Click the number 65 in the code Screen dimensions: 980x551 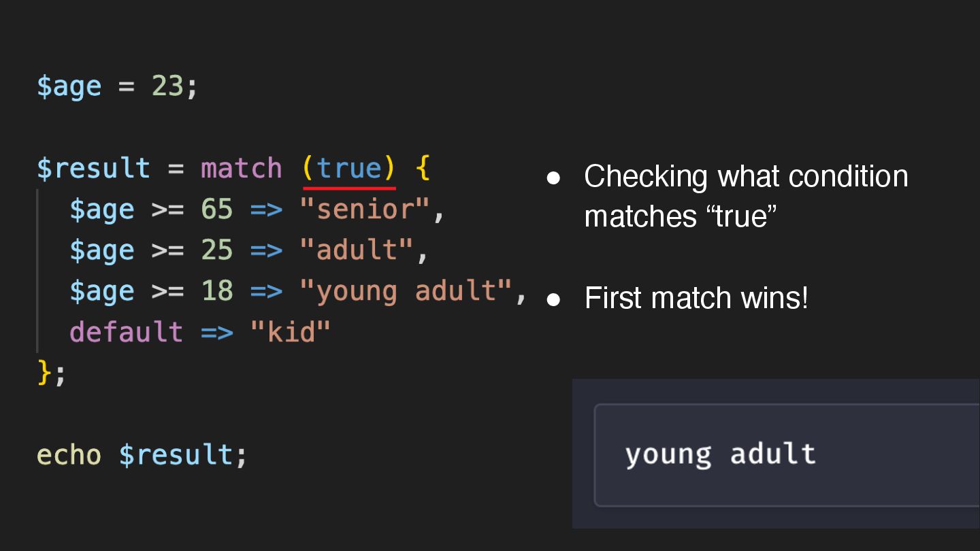(217, 210)
